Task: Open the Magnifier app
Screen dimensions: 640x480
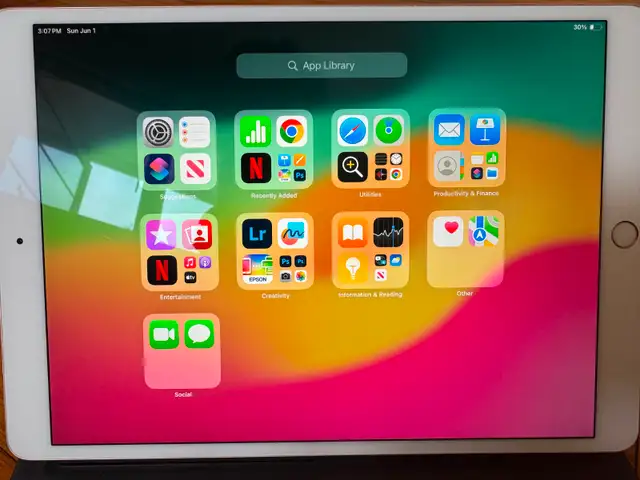Action: 353,167
